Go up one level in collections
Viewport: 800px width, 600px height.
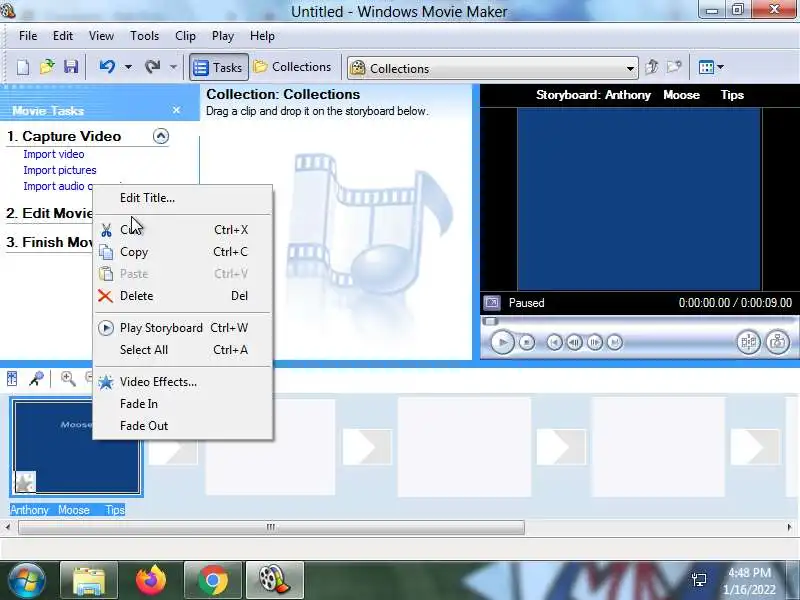(x=651, y=67)
